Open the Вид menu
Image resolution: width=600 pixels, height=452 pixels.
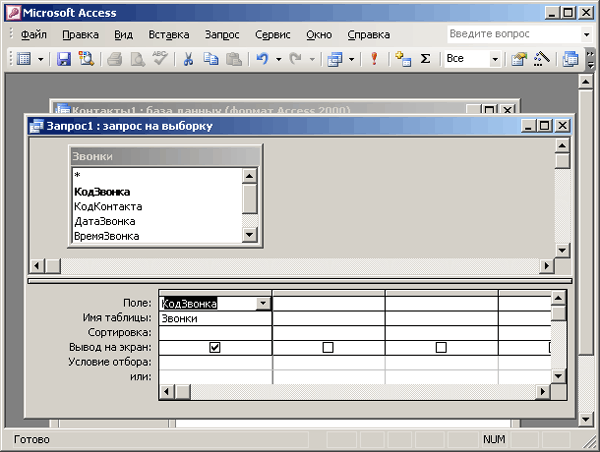click(124, 34)
